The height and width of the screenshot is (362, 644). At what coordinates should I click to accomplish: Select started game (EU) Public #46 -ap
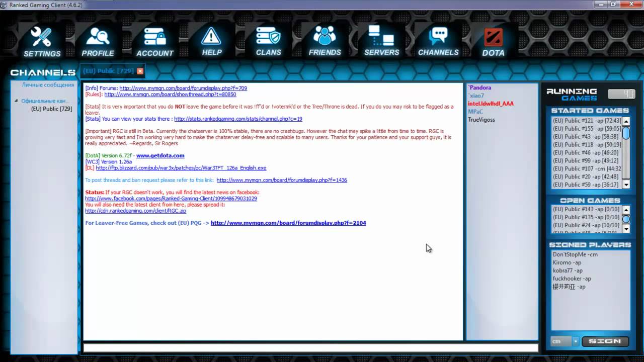pyautogui.click(x=587, y=153)
